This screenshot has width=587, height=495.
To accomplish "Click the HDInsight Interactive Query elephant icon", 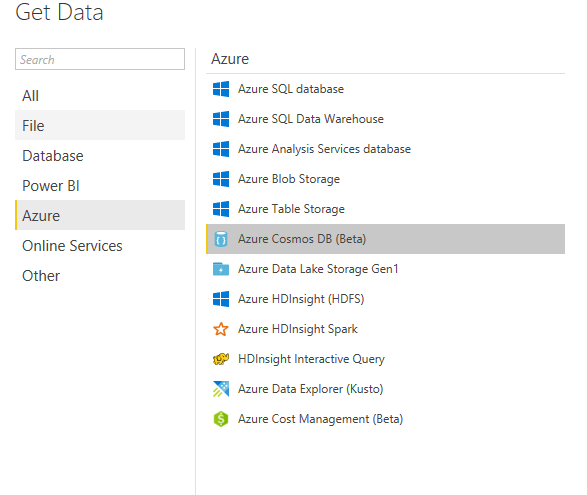I will coord(221,359).
